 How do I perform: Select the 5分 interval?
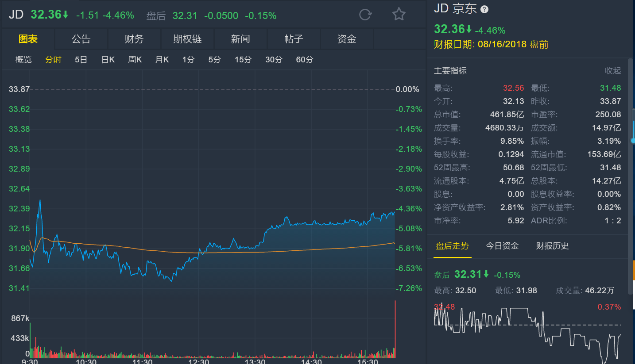pos(215,60)
